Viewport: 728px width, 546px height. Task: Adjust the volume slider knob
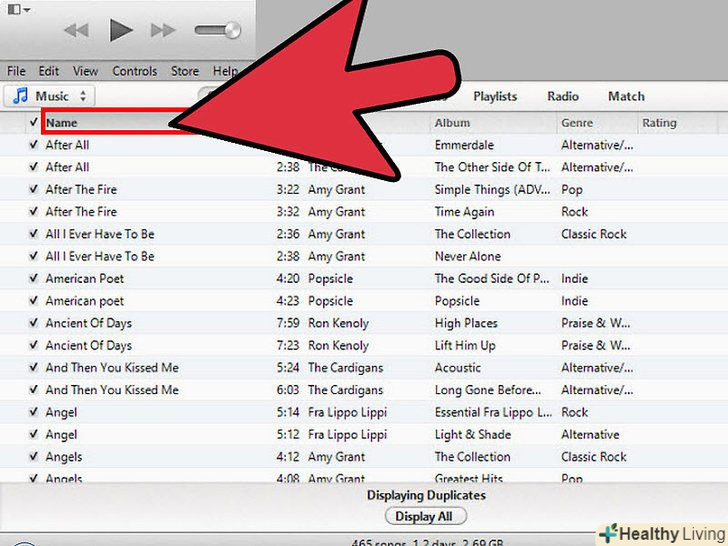(232, 31)
